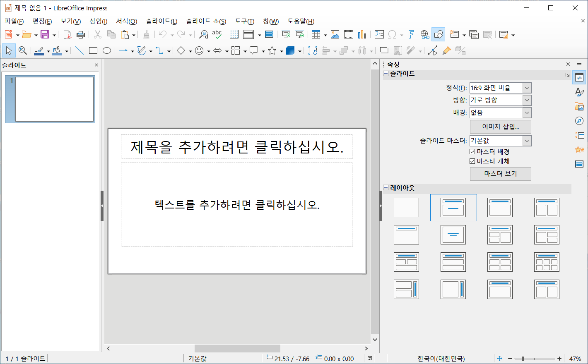Click the Print icon in toolbar
The width and height of the screenshot is (588, 364).
81,35
